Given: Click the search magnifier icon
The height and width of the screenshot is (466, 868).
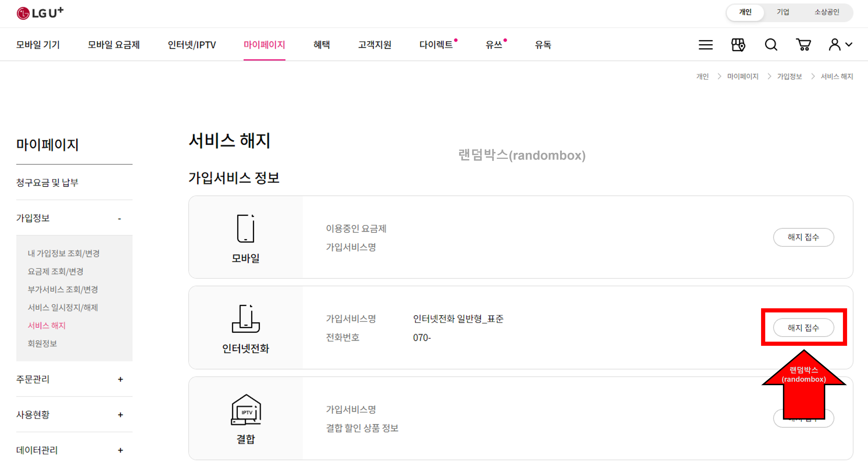Looking at the screenshot, I should point(771,45).
